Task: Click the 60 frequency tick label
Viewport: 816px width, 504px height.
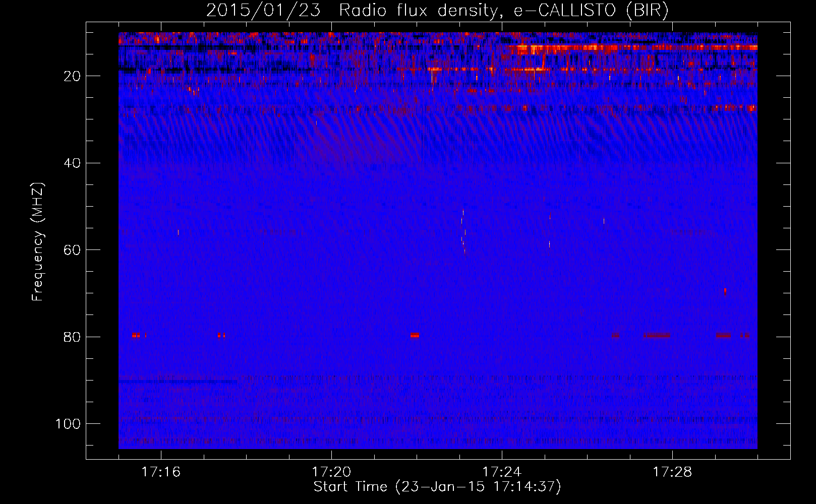Action: pos(73,250)
